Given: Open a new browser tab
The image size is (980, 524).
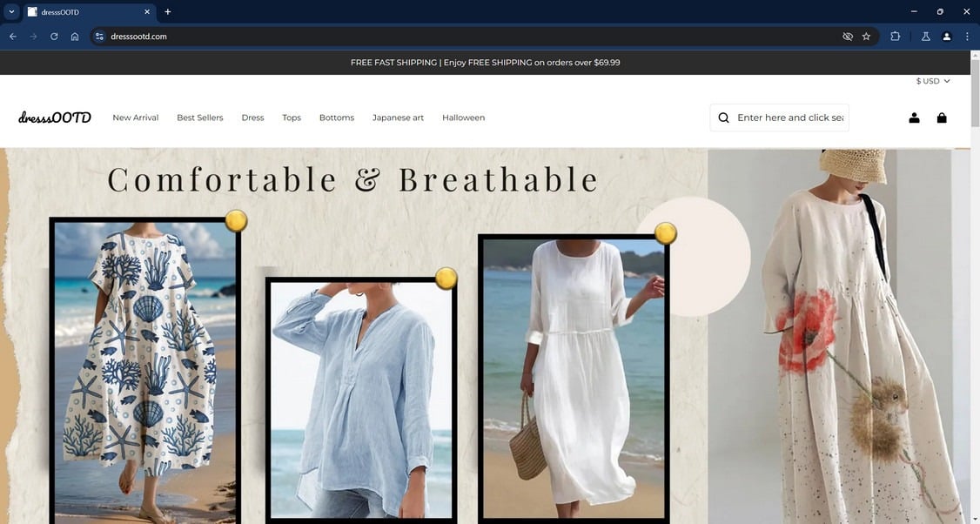Looking at the screenshot, I should pos(167,12).
